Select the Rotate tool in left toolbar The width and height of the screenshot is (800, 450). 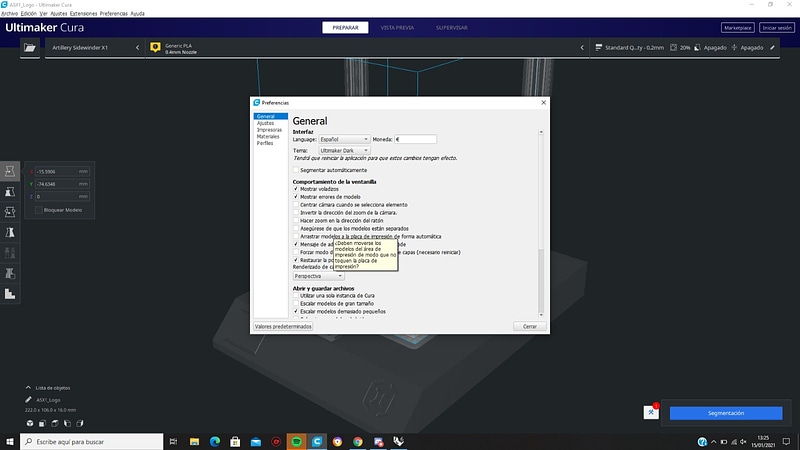coord(10,212)
